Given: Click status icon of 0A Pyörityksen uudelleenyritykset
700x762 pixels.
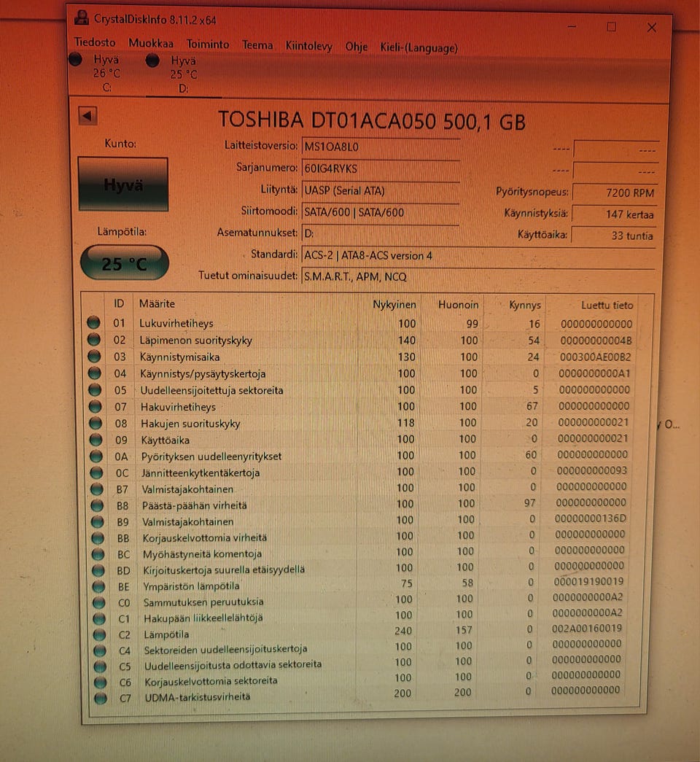Looking at the screenshot, I should (96, 456).
